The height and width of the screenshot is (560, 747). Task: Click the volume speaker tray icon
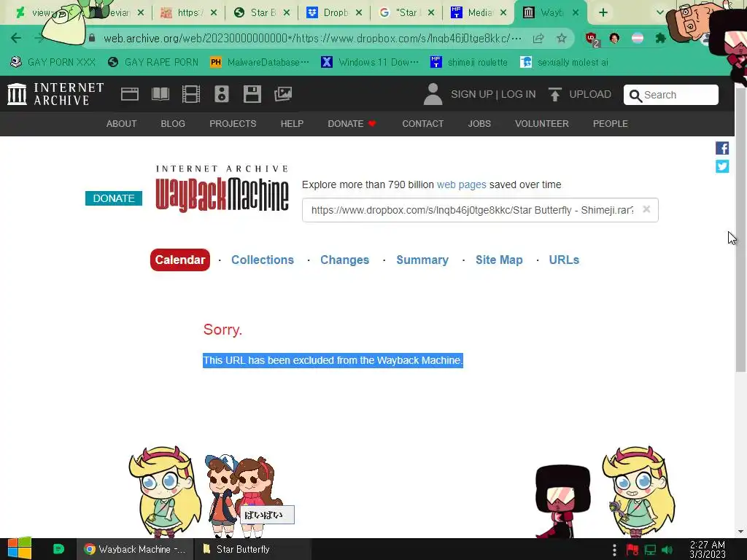pos(667,550)
